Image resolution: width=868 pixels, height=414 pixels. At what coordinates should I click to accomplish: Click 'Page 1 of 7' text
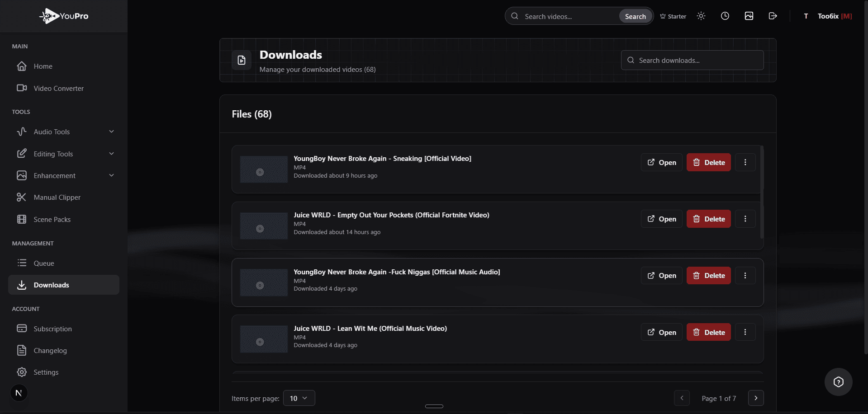pos(719,398)
